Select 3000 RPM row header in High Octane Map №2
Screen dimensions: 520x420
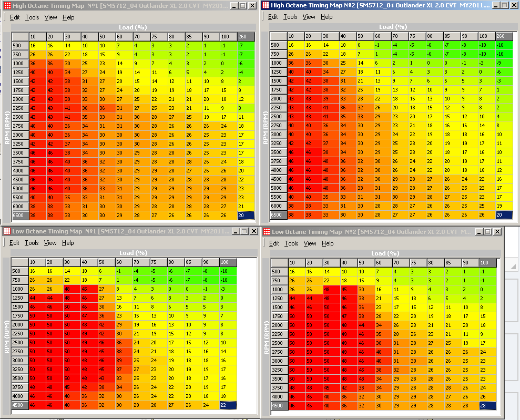[x=278, y=135]
